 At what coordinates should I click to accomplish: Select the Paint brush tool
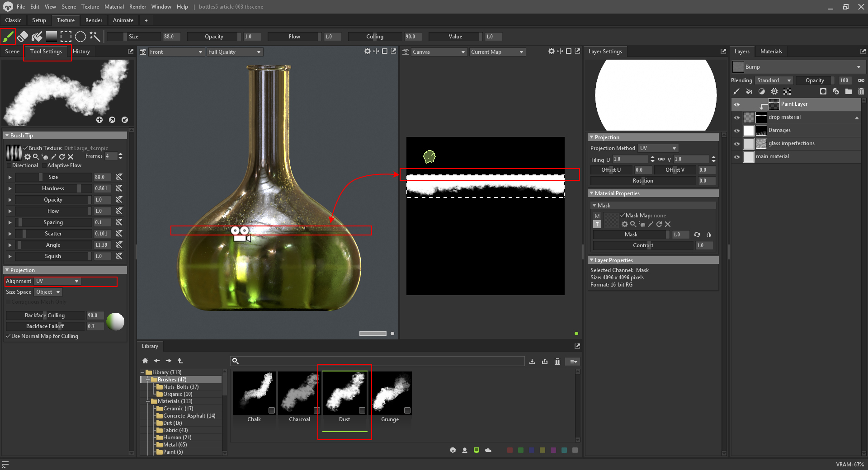[8, 36]
